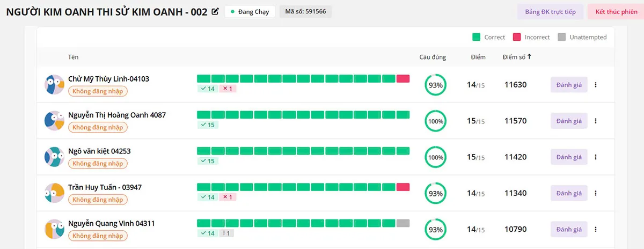Edit the session title with the pencil icon

tap(215, 12)
